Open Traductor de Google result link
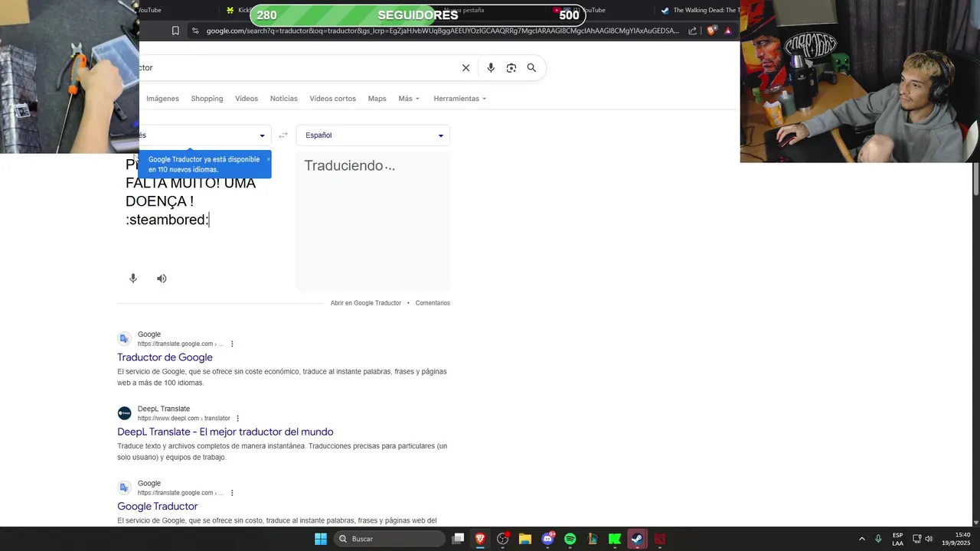The width and height of the screenshot is (980, 551). point(165,357)
